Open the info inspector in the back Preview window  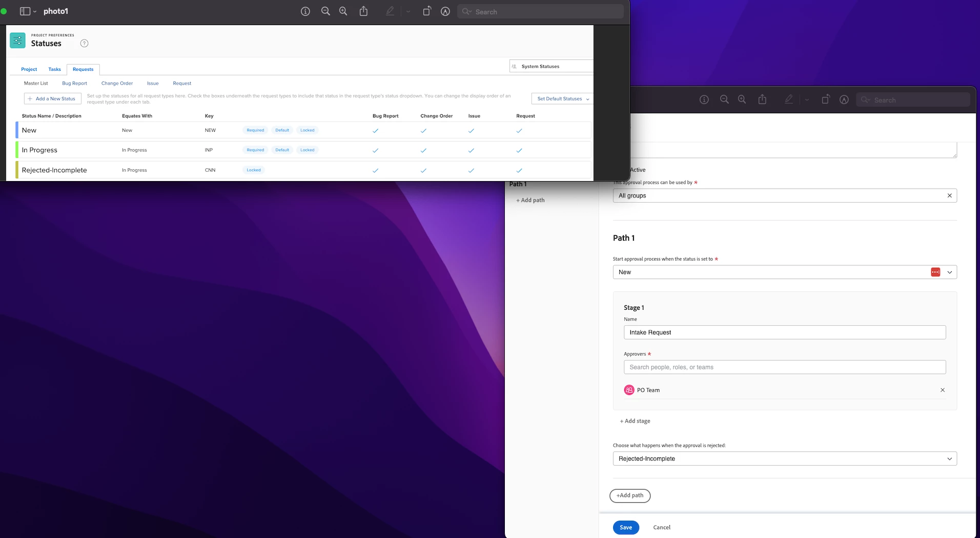[x=704, y=99]
